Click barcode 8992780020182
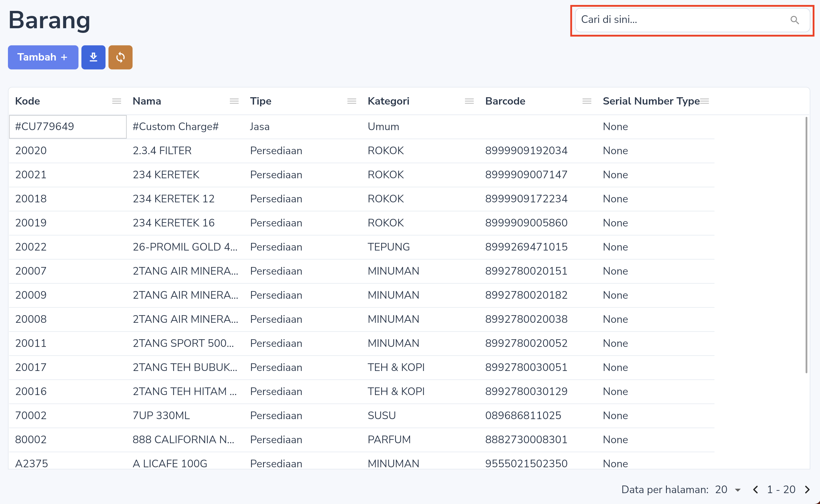 click(526, 295)
